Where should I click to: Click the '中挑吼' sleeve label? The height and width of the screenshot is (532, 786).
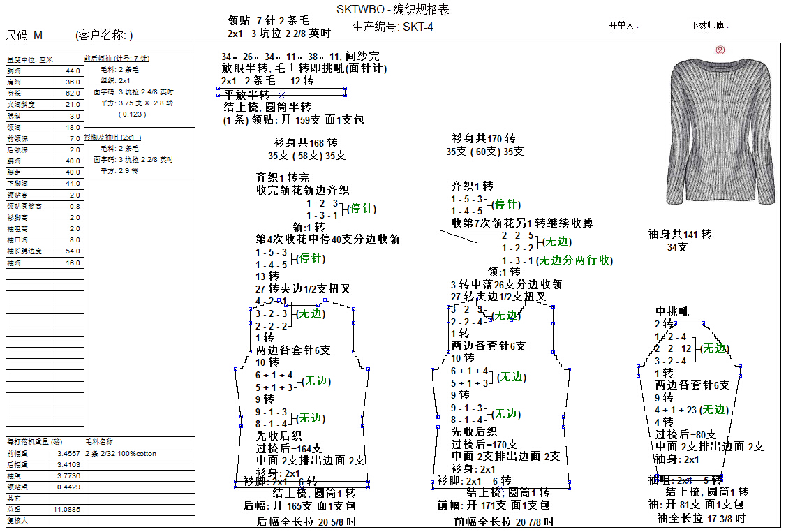coord(672,311)
